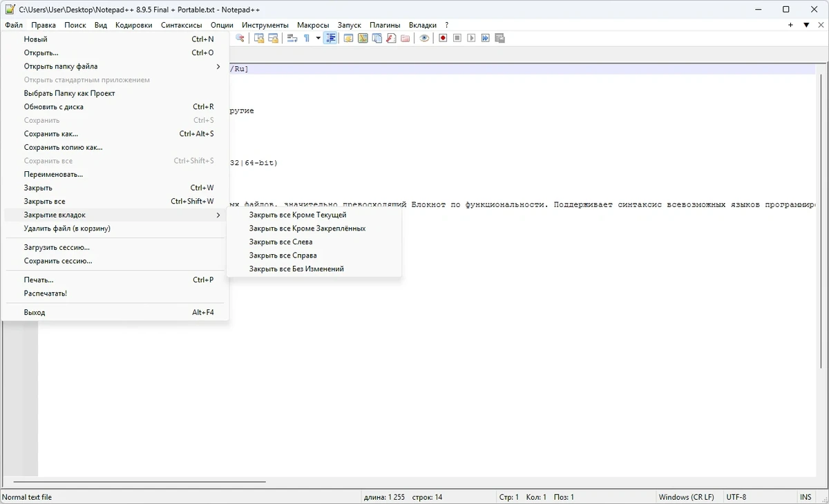Click Save Current Recorded Macro icon

tap(499, 38)
